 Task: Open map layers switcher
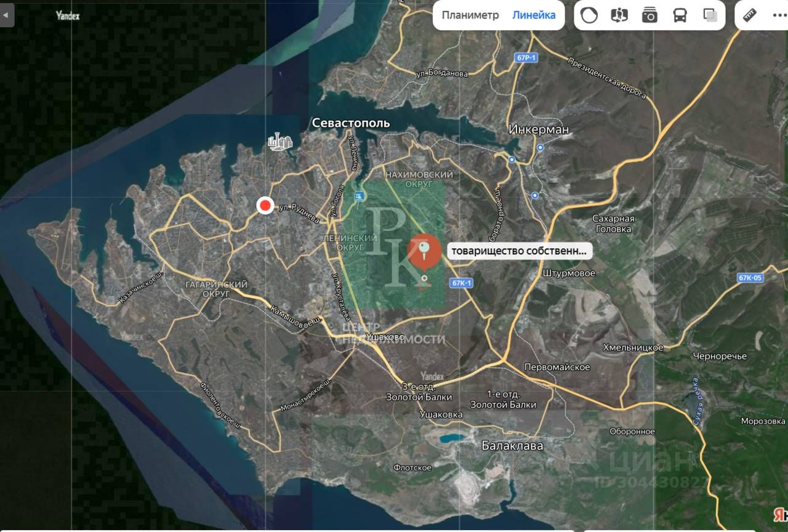710,15
